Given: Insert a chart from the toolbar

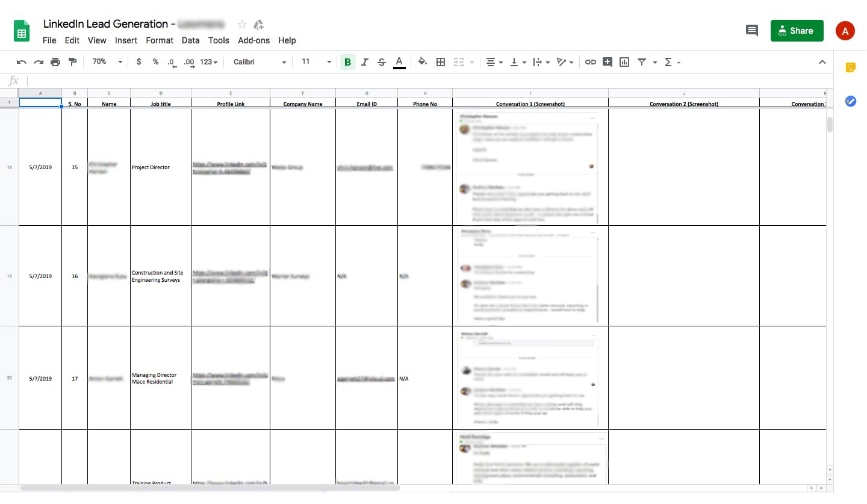Looking at the screenshot, I should 624,62.
